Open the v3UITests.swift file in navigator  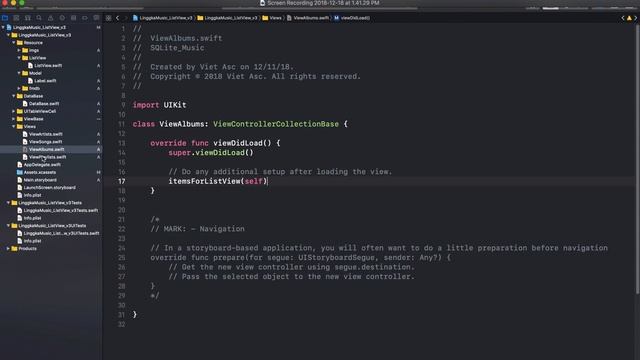(61, 233)
